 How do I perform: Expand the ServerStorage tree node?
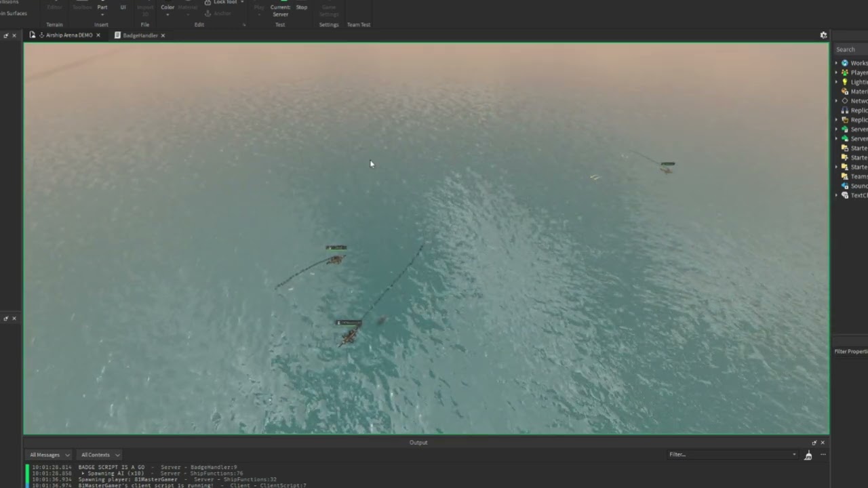(x=836, y=139)
